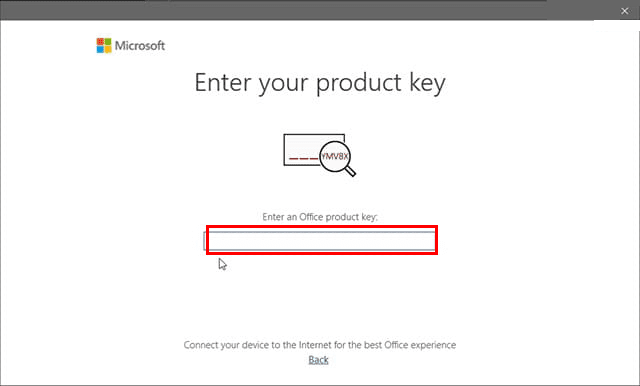The height and width of the screenshot is (386, 640).
Task: Click the "Connect your device to the Internet" message
Action: [320, 345]
